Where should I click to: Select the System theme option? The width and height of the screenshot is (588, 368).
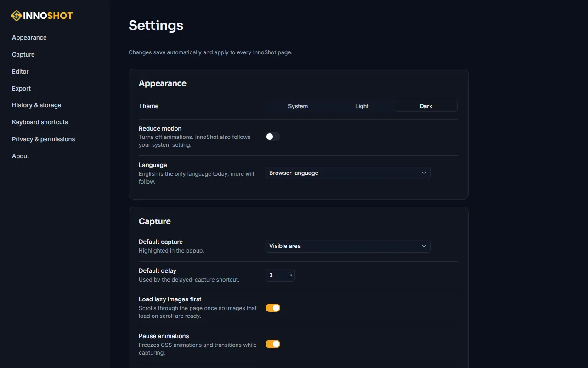pos(298,106)
